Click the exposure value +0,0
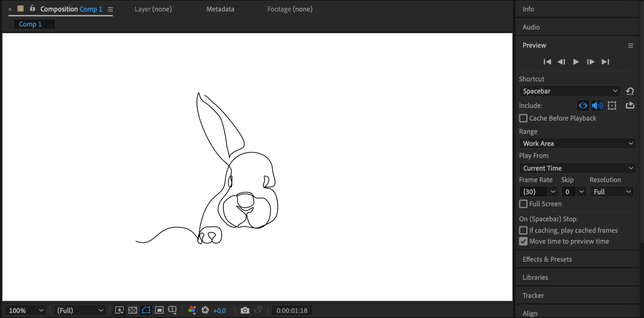Image resolution: width=644 pixels, height=318 pixels. tap(219, 311)
